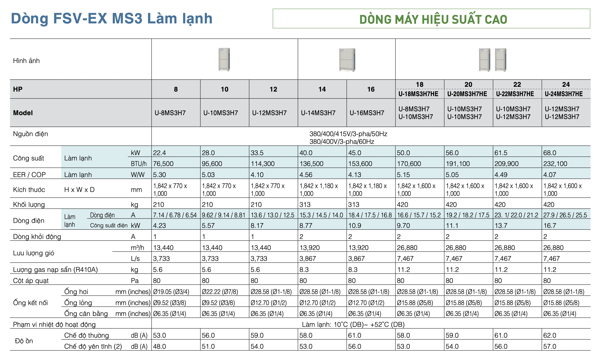The height and width of the screenshot is (364, 596).
Task: Click the 'Công suất' row label
Action: click(29, 158)
